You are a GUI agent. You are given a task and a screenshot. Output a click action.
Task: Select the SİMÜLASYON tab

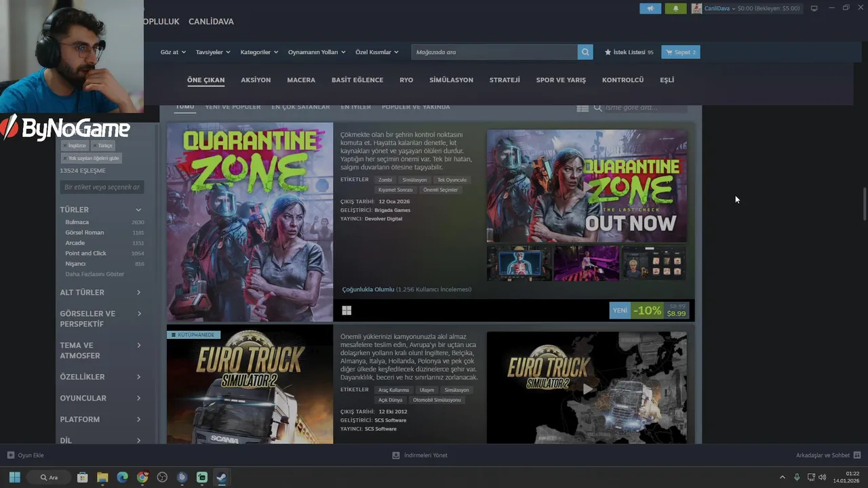[452, 80]
